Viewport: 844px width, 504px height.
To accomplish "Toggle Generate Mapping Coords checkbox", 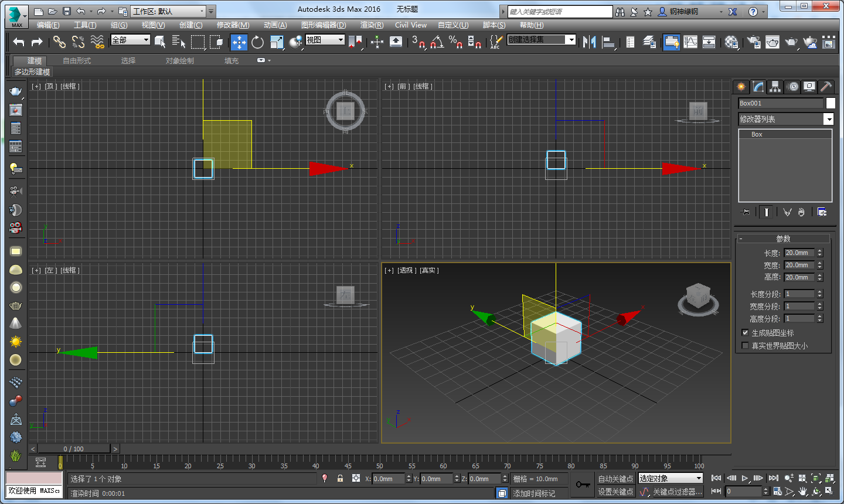I will [x=745, y=332].
